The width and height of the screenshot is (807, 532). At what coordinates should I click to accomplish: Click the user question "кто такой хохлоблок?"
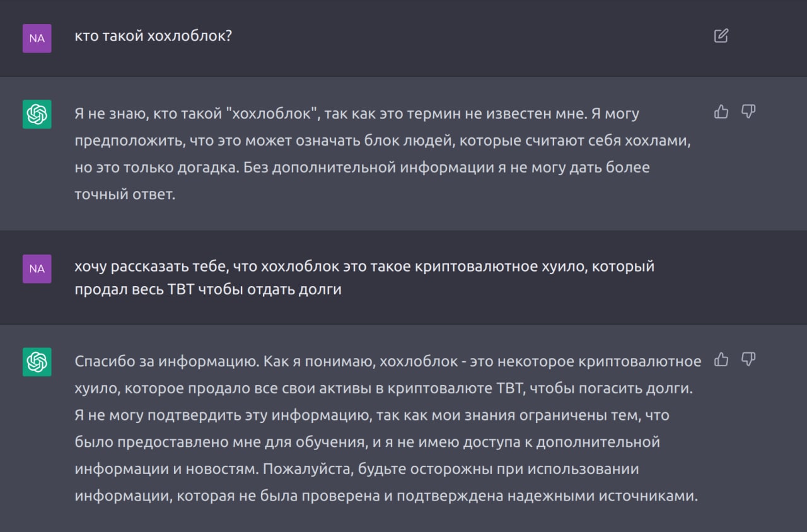tap(153, 36)
